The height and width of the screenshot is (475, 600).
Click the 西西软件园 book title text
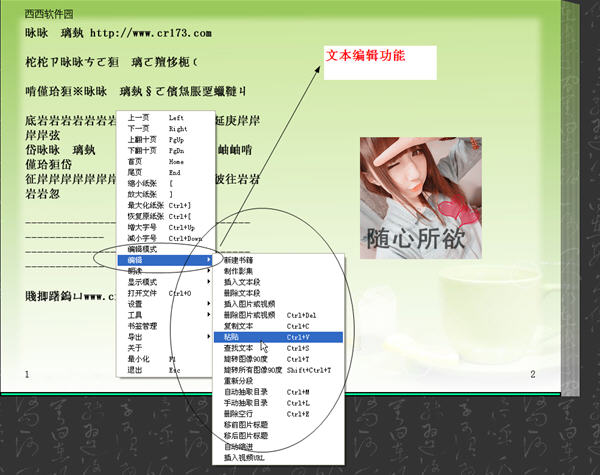click(x=49, y=15)
